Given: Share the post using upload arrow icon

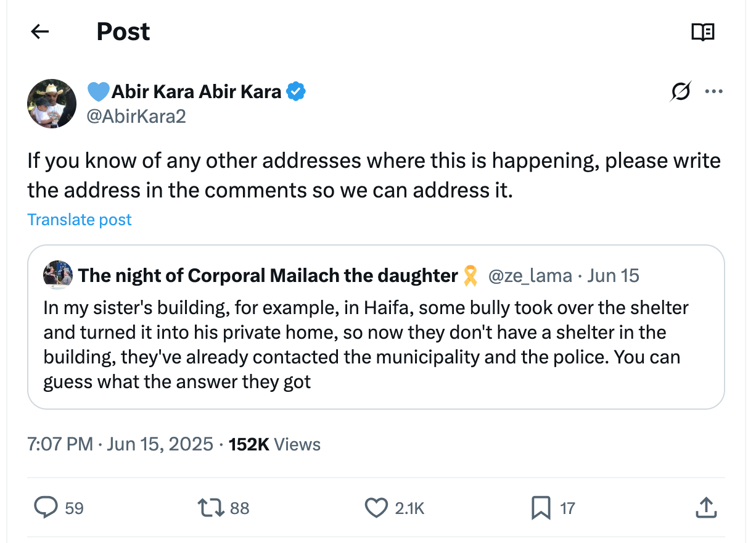Looking at the screenshot, I should (705, 508).
